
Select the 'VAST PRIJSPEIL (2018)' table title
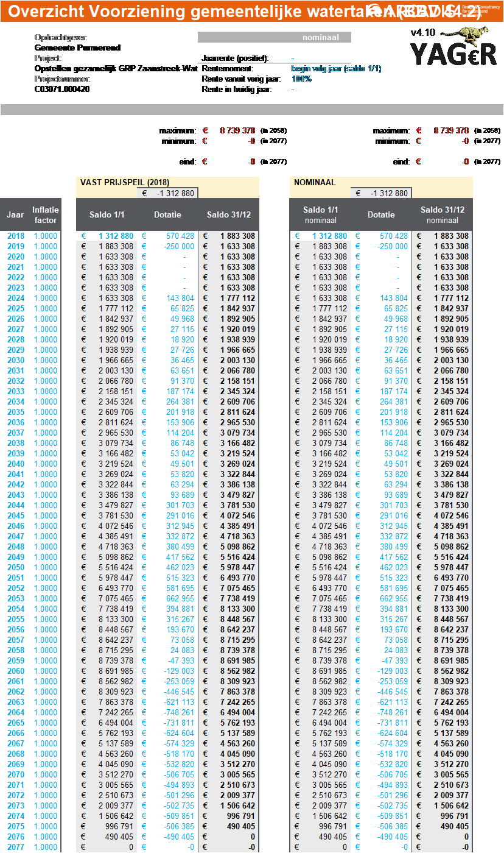coord(125,182)
